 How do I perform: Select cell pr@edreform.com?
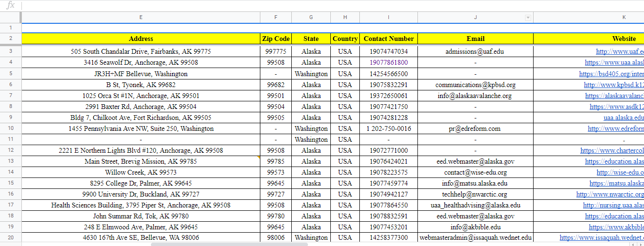pyautogui.click(x=476, y=128)
